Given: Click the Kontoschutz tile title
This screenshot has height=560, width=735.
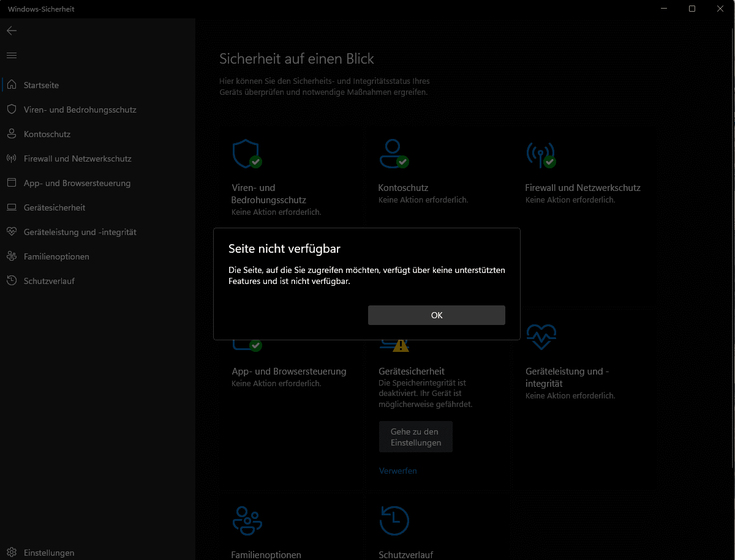Looking at the screenshot, I should click(403, 187).
